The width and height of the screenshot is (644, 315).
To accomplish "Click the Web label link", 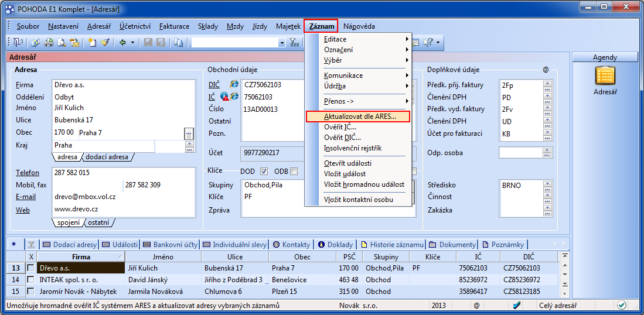I will point(23,210).
